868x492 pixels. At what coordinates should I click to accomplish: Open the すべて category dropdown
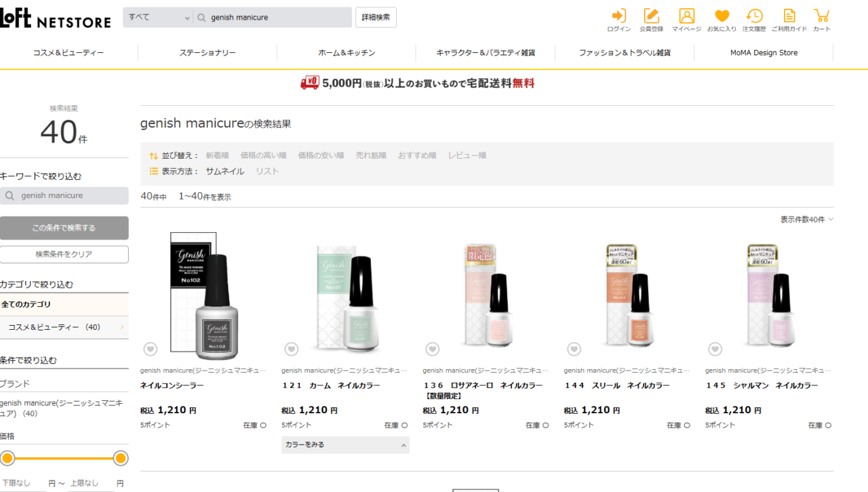[158, 18]
